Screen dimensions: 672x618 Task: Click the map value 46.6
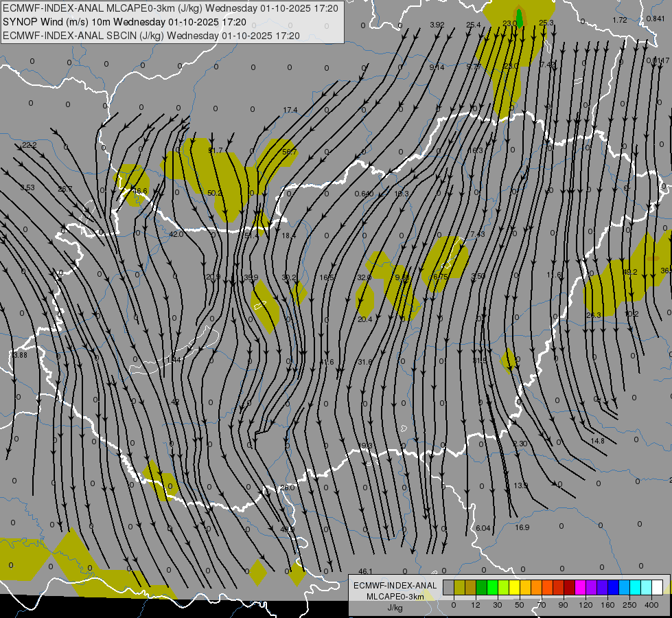[x=140, y=192]
